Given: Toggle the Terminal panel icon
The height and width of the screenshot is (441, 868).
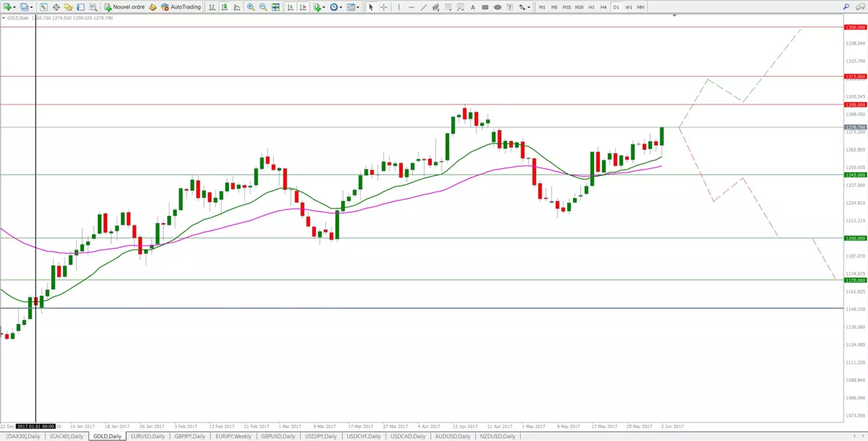Looking at the screenshot, I should (81, 7).
